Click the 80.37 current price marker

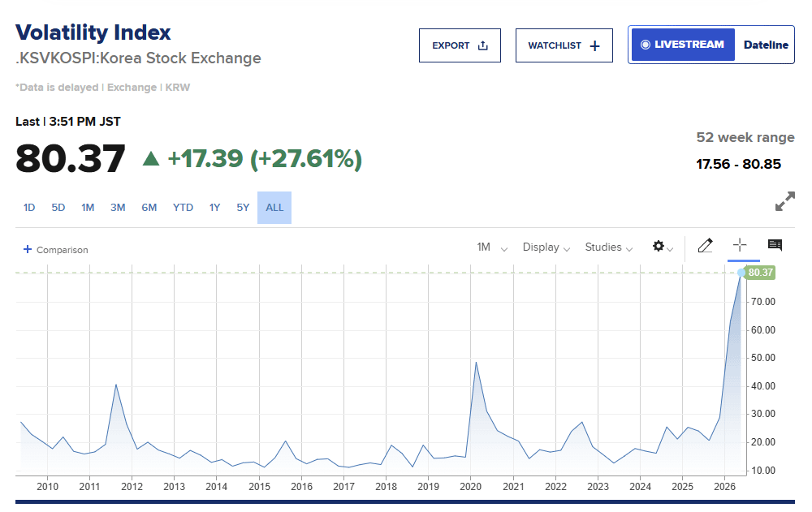(760, 273)
